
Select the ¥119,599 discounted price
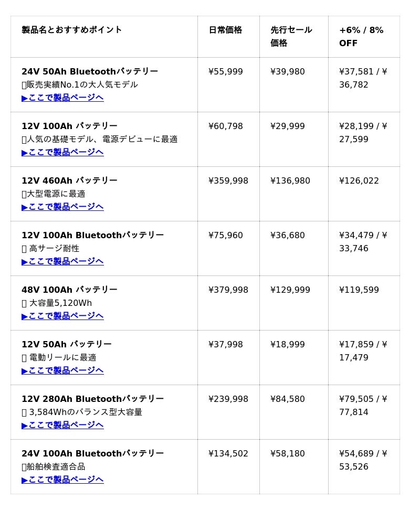click(x=359, y=290)
